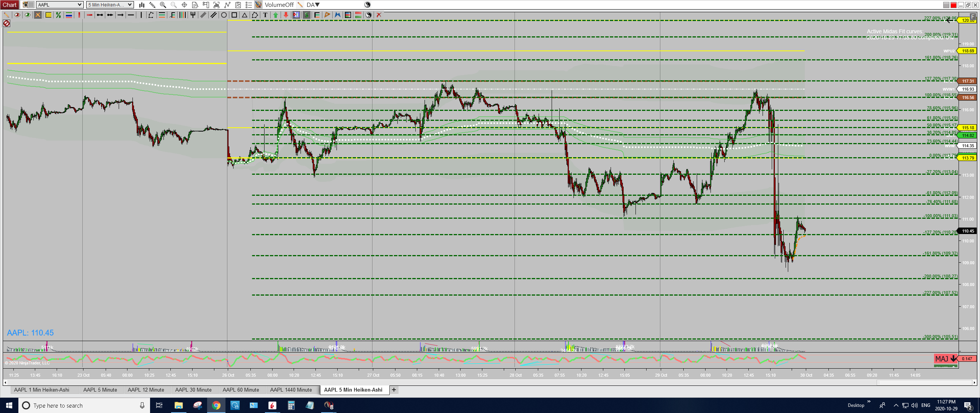Screen dimensions: 980x413
Task: Open the 5 Min Heiken-Ashi interval dropdown
Action: pos(110,5)
